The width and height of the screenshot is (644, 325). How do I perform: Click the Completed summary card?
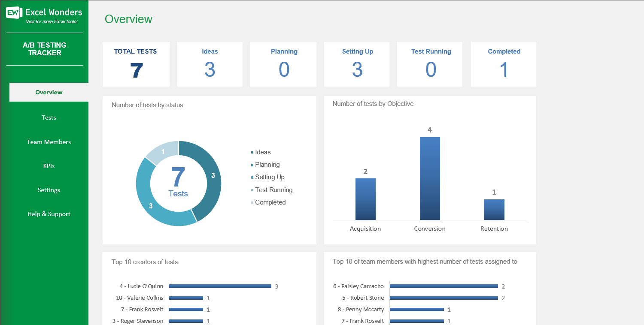point(503,64)
